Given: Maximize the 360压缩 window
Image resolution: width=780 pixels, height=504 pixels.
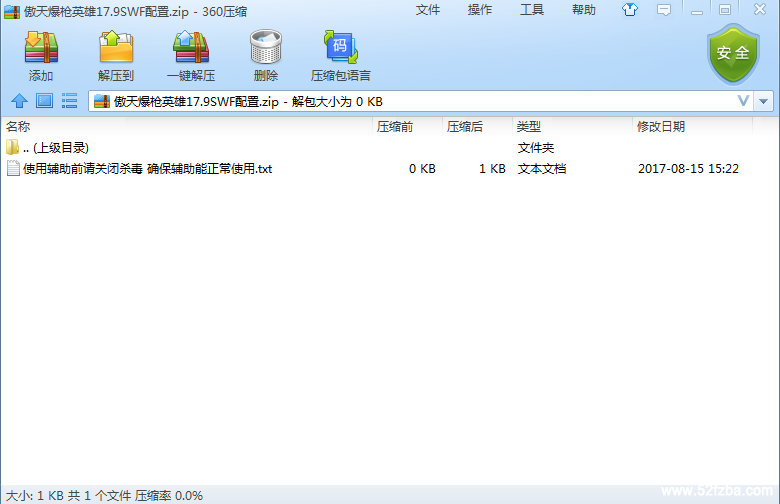Looking at the screenshot, I should click(725, 10).
